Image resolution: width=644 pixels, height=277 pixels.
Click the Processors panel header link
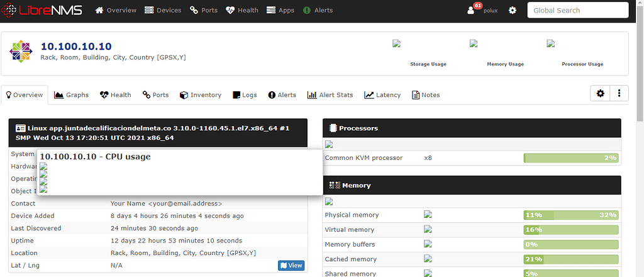pyautogui.click(x=358, y=128)
